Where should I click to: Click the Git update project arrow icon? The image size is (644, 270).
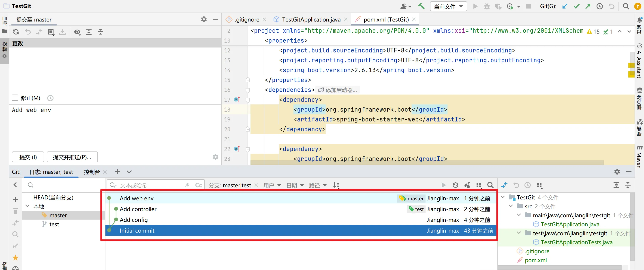pos(565,6)
